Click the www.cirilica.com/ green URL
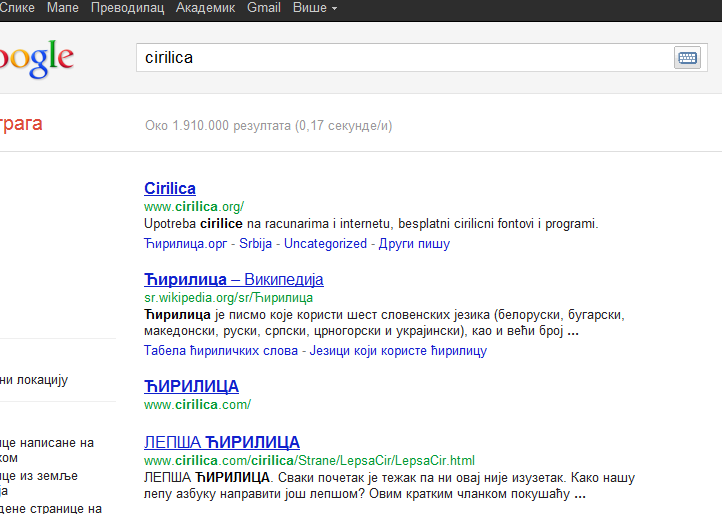 tap(198, 404)
